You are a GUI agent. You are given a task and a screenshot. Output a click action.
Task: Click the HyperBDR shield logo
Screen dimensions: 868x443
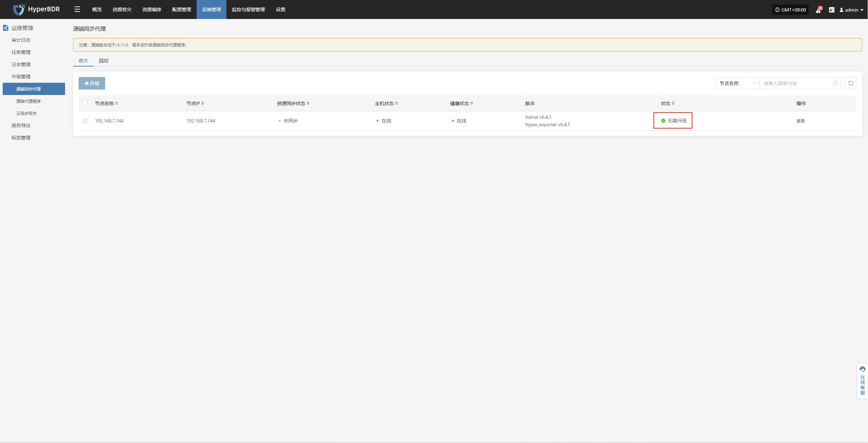[x=19, y=9]
